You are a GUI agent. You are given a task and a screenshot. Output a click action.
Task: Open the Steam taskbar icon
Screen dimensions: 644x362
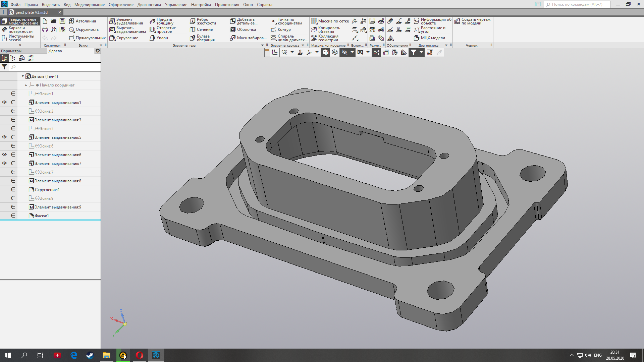tap(90, 355)
